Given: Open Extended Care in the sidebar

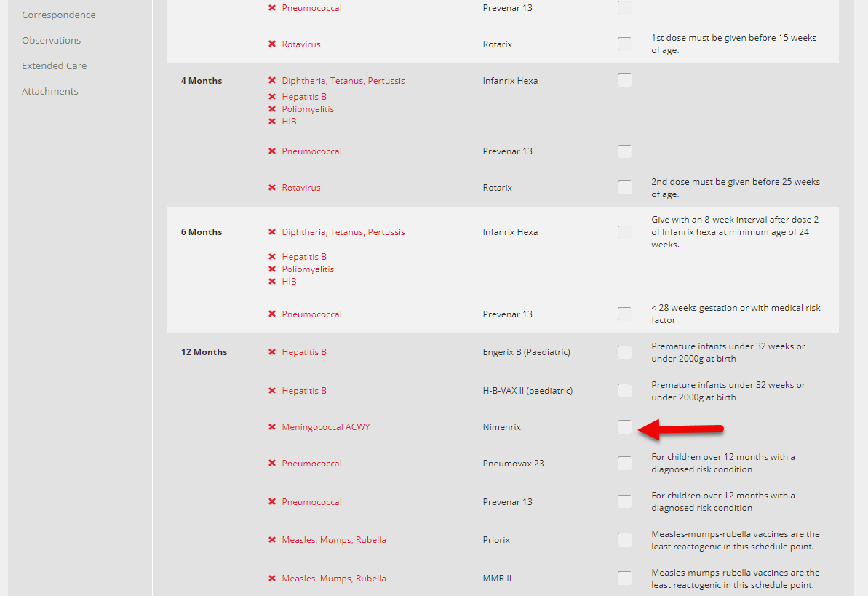Looking at the screenshot, I should pyautogui.click(x=55, y=66).
